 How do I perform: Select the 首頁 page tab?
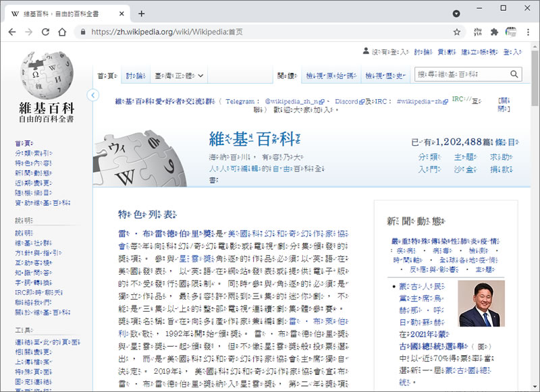point(107,76)
